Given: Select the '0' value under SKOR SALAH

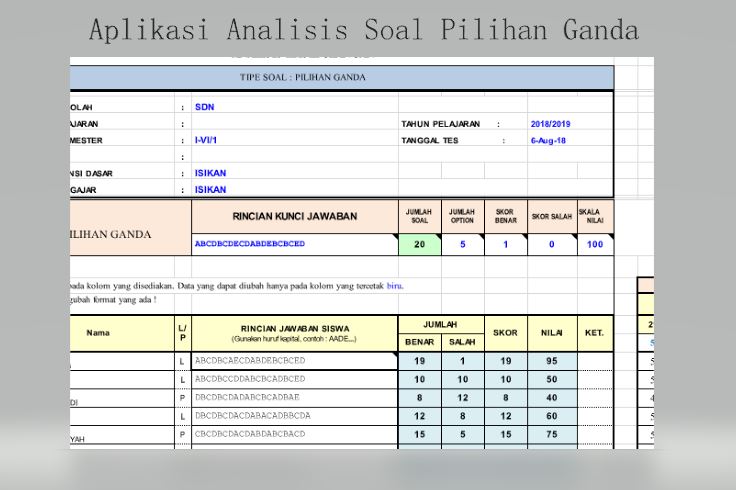Looking at the screenshot, I should click(x=552, y=244).
